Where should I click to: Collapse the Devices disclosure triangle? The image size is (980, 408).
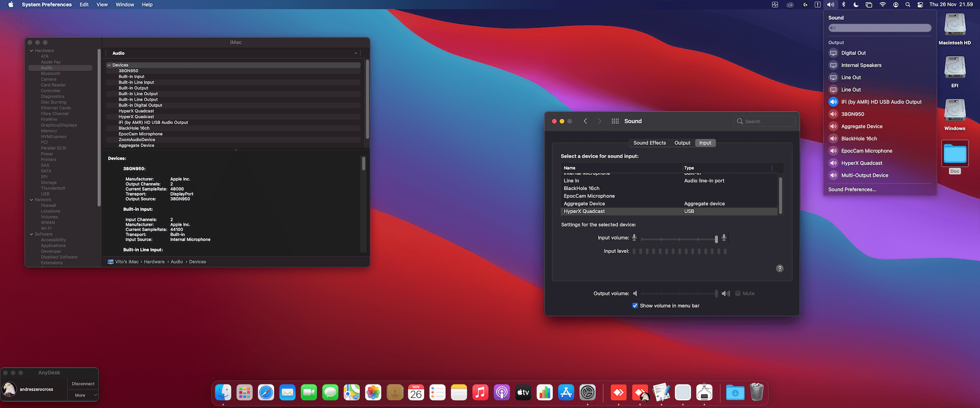click(109, 65)
